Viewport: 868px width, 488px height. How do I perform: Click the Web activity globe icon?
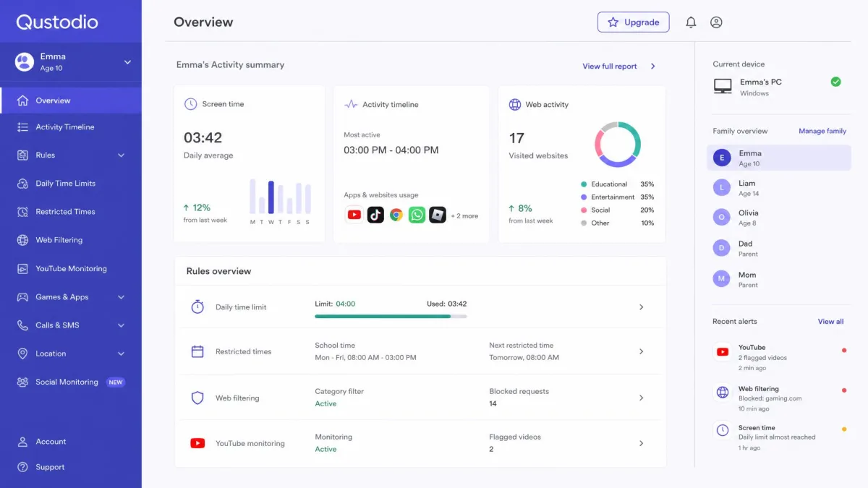(x=515, y=104)
